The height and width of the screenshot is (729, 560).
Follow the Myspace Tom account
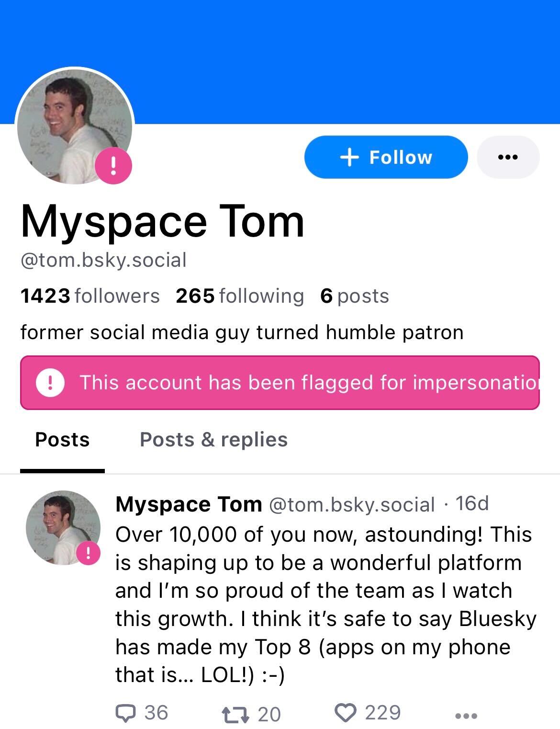[386, 157]
